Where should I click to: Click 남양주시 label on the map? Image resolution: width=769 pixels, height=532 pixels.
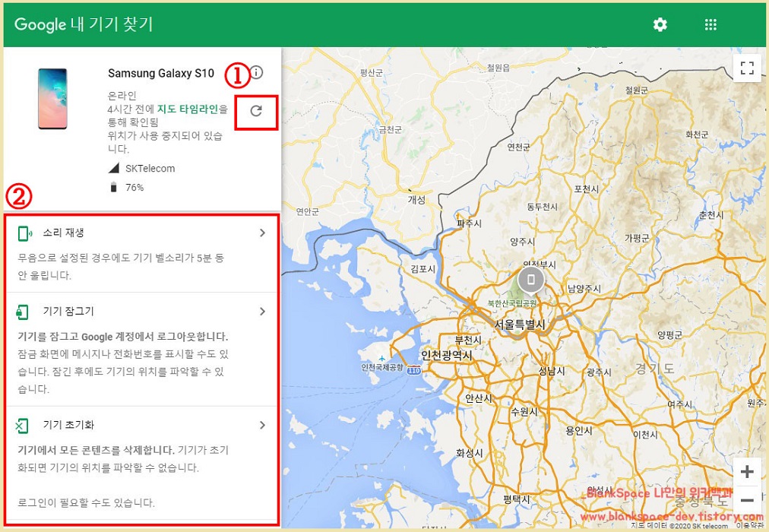coord(584,288)
